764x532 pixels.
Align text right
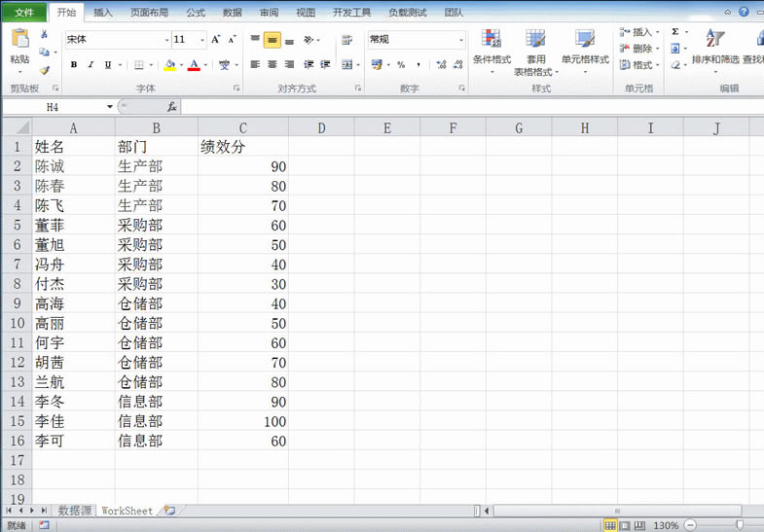(289, 64)
